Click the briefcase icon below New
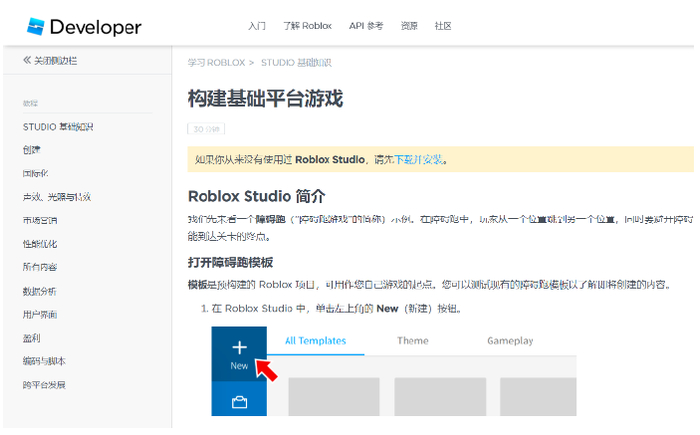 tap(239, 402)
